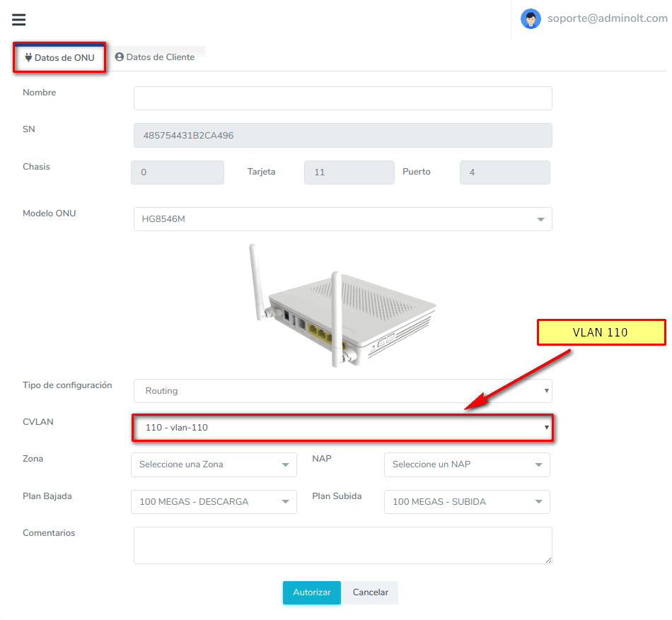Click the HG8546M router image
This screenshot has width=672, height=620.
click(343, 305)
